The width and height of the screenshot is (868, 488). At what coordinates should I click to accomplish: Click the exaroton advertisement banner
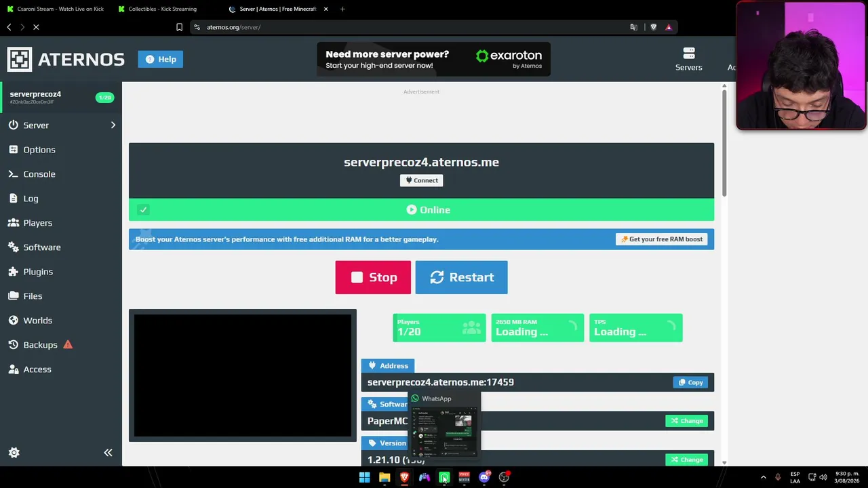tap(433, 59)
